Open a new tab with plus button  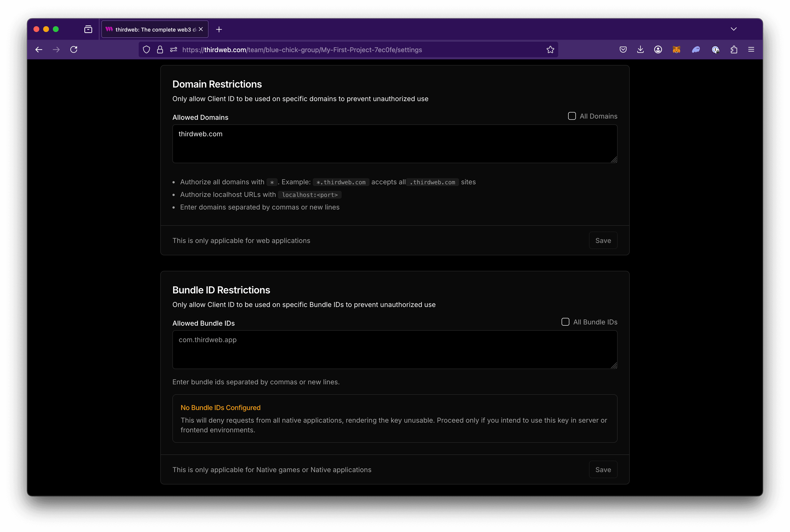pyautogui.click(x=219, y=30)
